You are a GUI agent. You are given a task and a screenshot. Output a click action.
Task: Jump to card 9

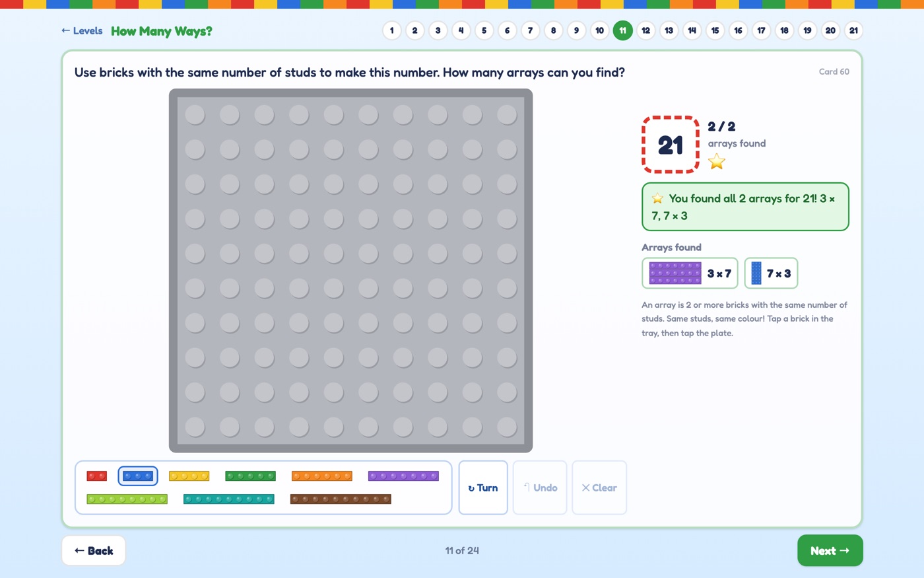pos(577,30)
